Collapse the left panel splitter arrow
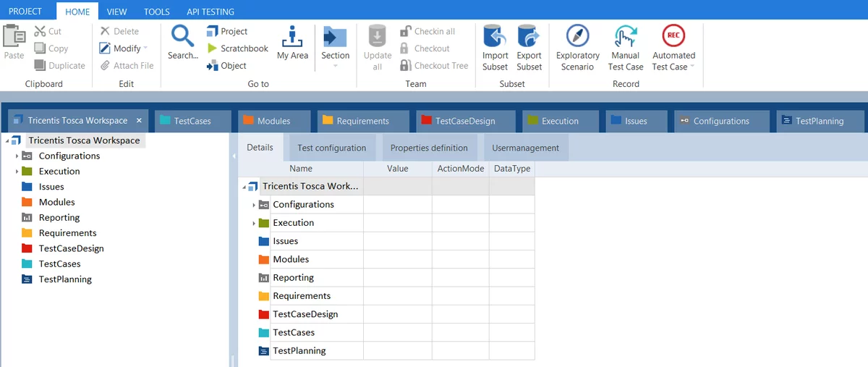The width and height of the screenshot is (868, 367). (x=234, y=156)
